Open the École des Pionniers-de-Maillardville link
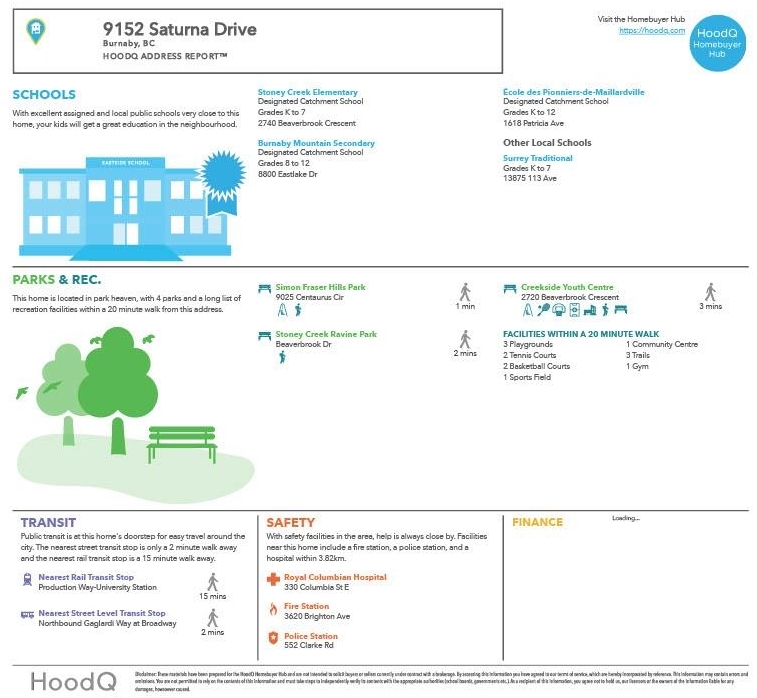Image resolution: width=757 pixels, height=698 pixels. tap(574, 92)
